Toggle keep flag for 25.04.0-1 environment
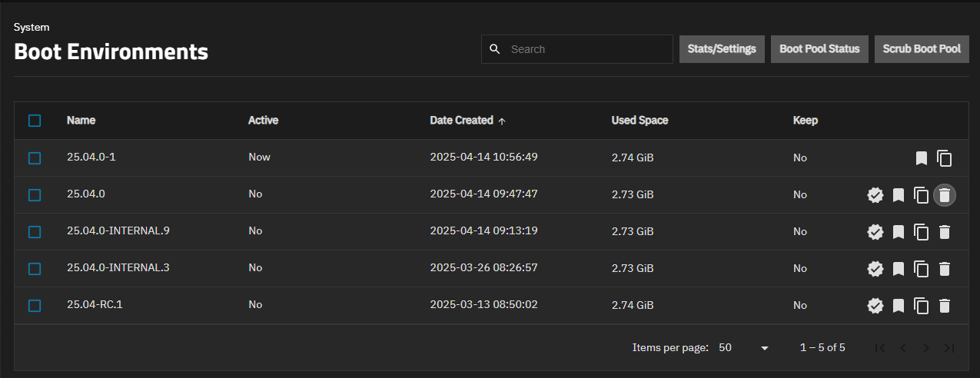This screenshot has height=378, width=980. [921, 158]
